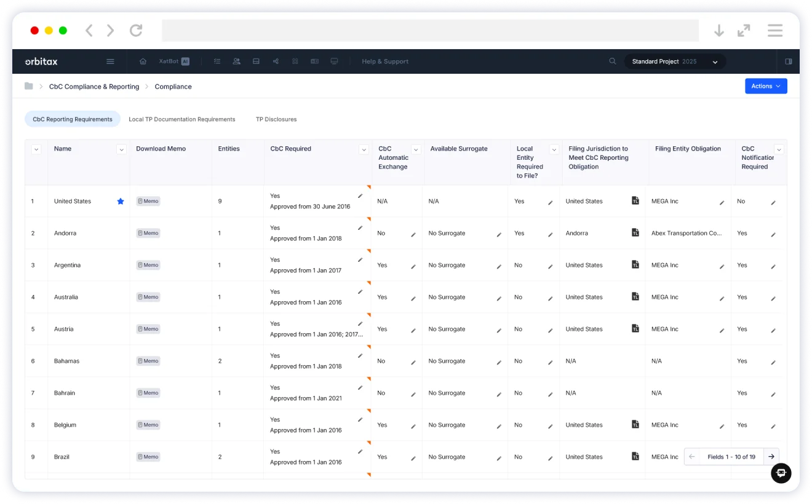Click the browser address bar
This screenshot has height=504, width=812.
click(430, 31)
